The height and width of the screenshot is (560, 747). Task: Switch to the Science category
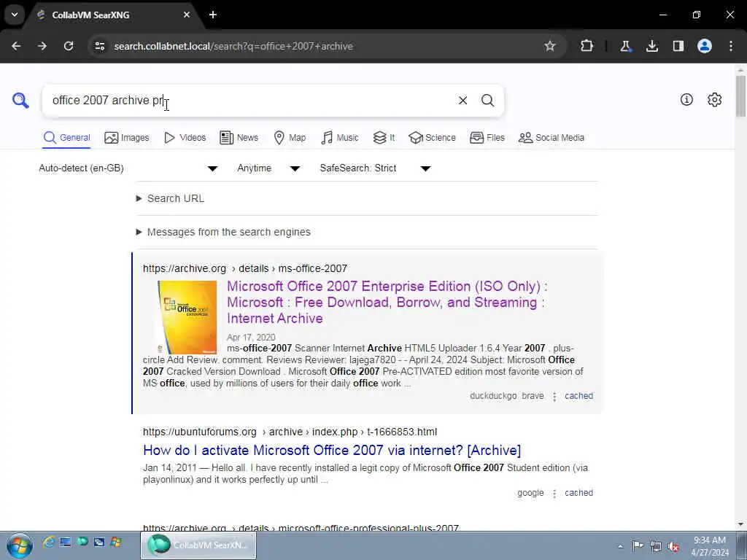click(432, 138)
